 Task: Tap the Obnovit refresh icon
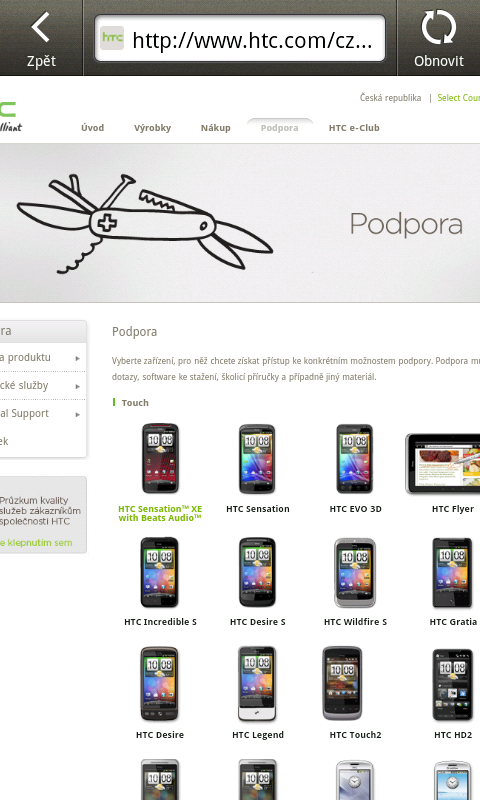coord(438,28)
